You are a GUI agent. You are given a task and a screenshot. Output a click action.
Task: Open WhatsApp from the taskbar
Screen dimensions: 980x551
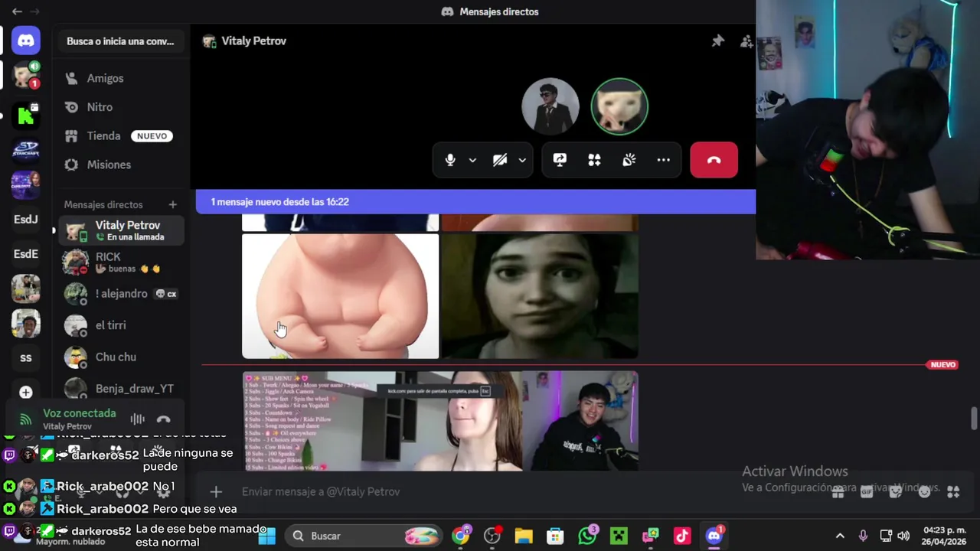[587, 536]
